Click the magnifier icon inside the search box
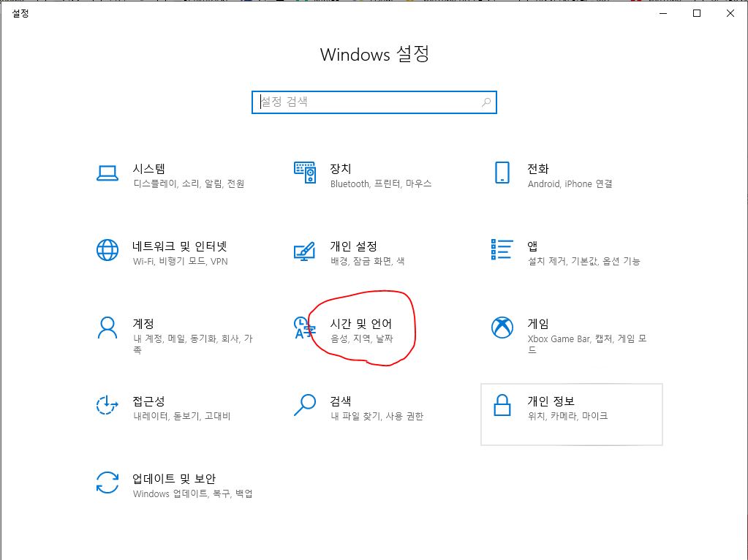The image size is (748, 560). coord(486,102)
